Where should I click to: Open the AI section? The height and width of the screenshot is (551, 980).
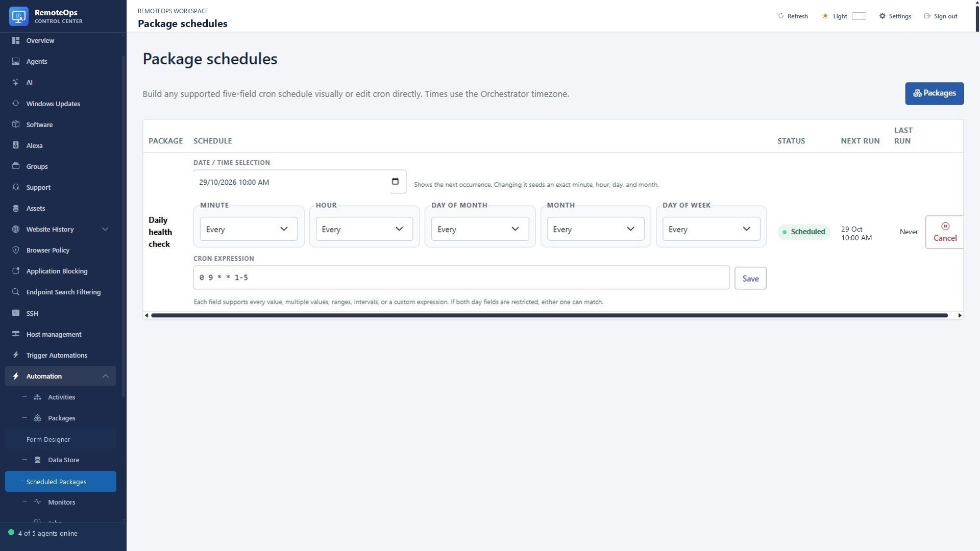61,82
